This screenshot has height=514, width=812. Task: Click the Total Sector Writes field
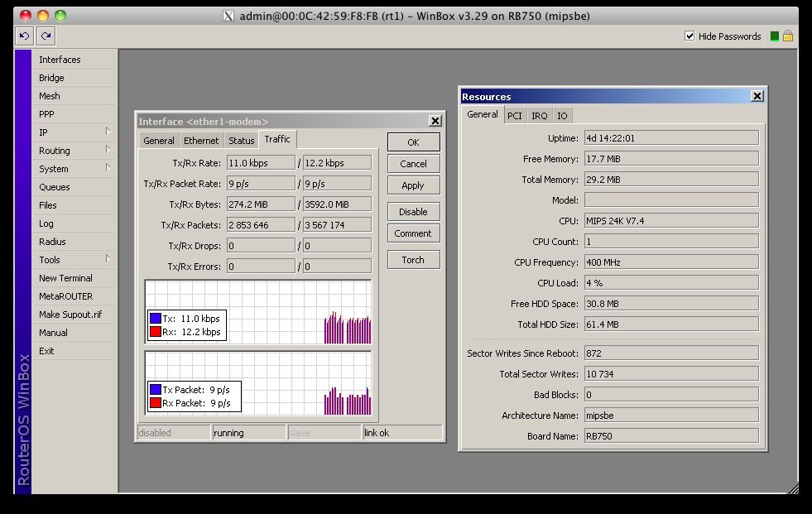point(671,374)
